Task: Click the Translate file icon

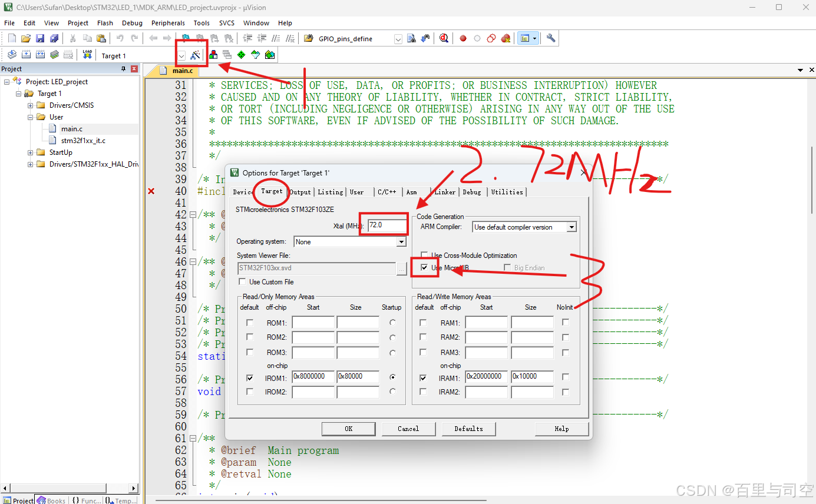Action: point(12,55)
